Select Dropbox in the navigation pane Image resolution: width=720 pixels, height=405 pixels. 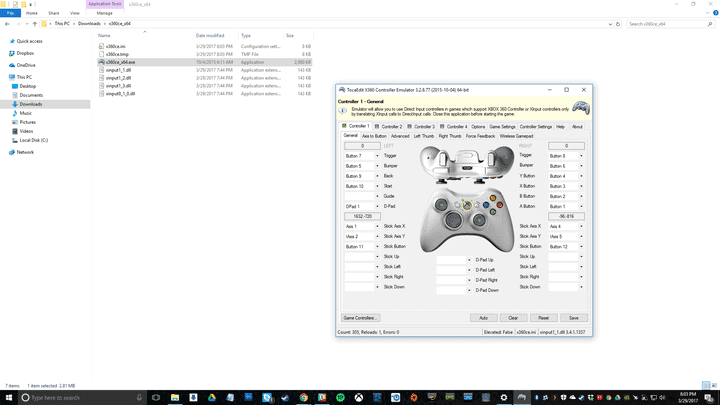[25, 53]
